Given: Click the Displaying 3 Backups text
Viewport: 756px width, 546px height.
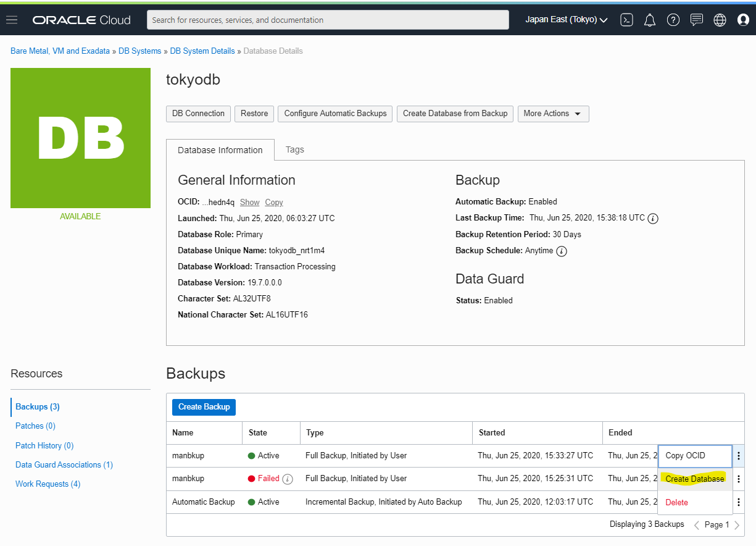Looking at the screenshot, I should tap(647, 524).
